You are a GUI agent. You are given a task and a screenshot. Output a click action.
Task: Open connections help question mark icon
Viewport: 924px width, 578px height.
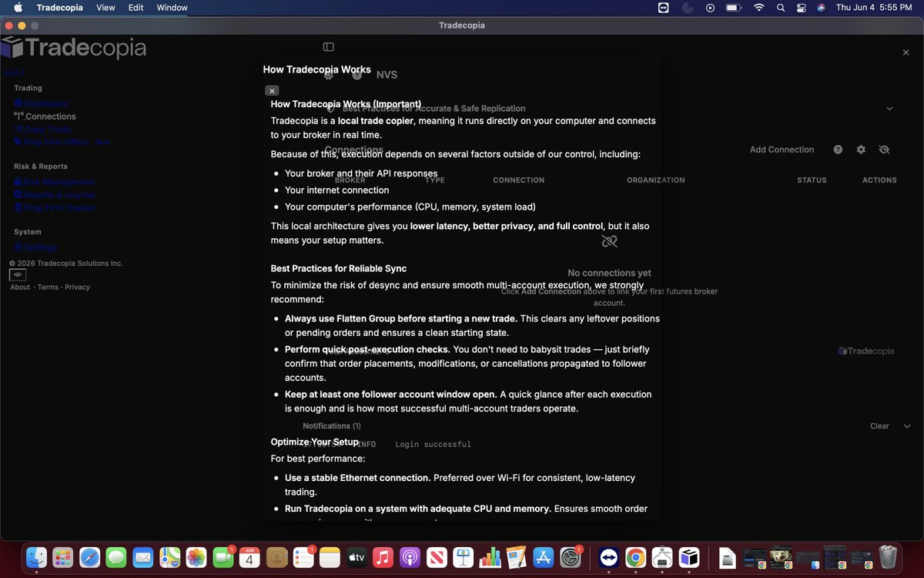(x=838, y=150)
